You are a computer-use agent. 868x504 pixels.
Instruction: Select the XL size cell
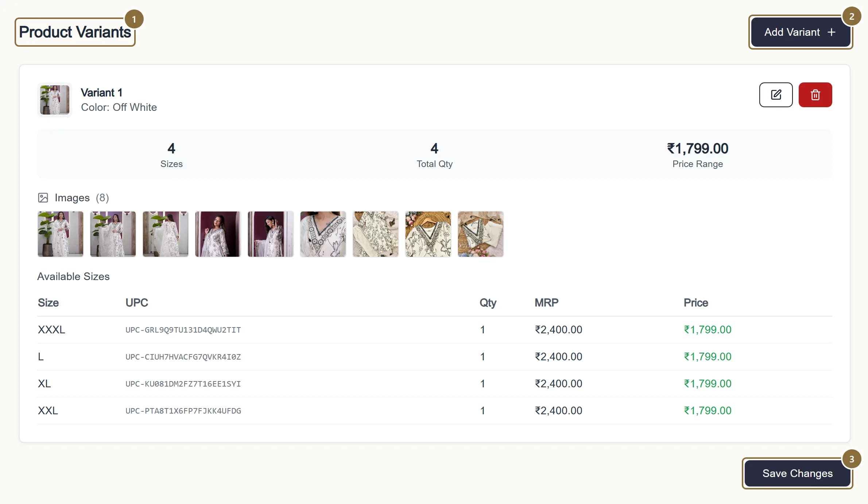pos(44,384)
